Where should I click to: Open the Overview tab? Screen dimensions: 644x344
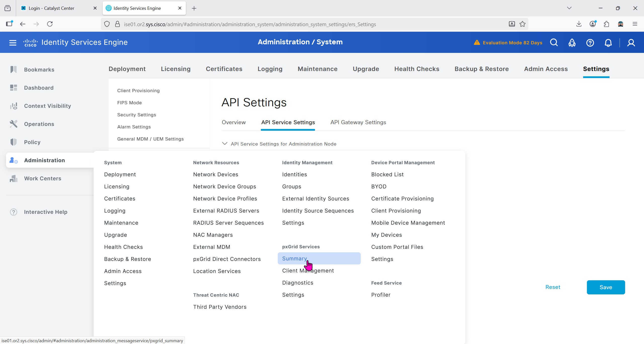233,122
